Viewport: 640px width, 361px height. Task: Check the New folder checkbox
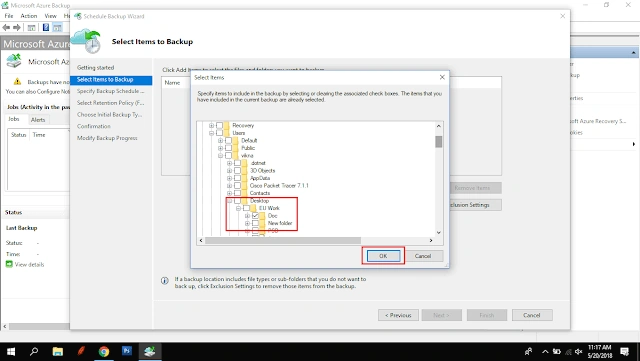(x=256, y=223)
